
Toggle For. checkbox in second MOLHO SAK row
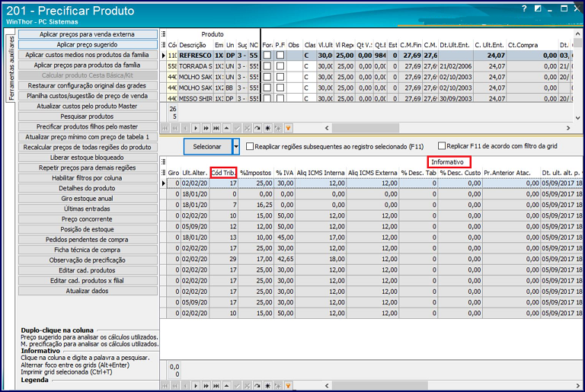click(x=267, y=88)
